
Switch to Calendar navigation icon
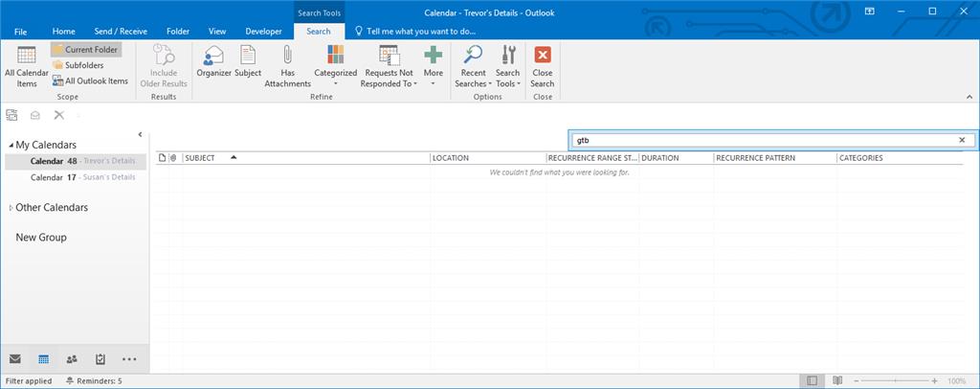[44, 359]
